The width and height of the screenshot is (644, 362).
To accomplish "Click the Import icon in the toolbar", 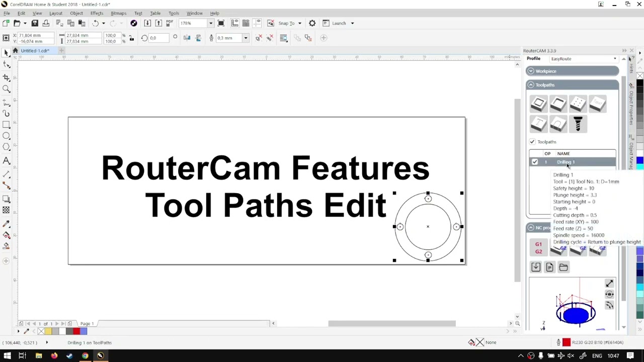I will coord(147,23).
